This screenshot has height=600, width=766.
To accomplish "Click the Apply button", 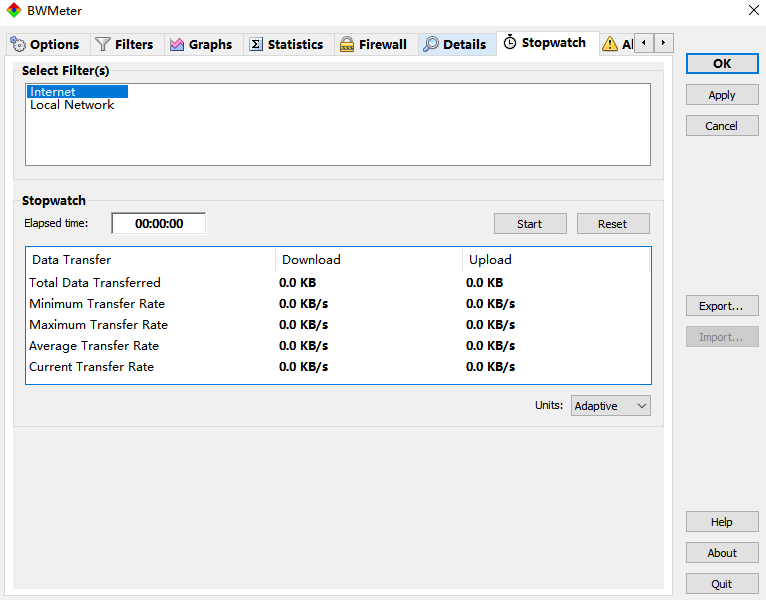I will pos(722,95).
